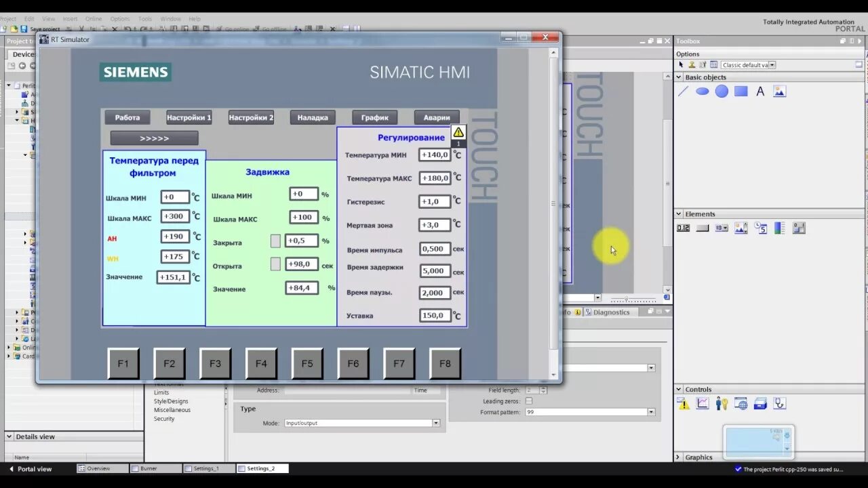The width and height of the screenshot is (868, 488).
Task: Select the Symbolic I/O field element
Action: tap(720, 227)
